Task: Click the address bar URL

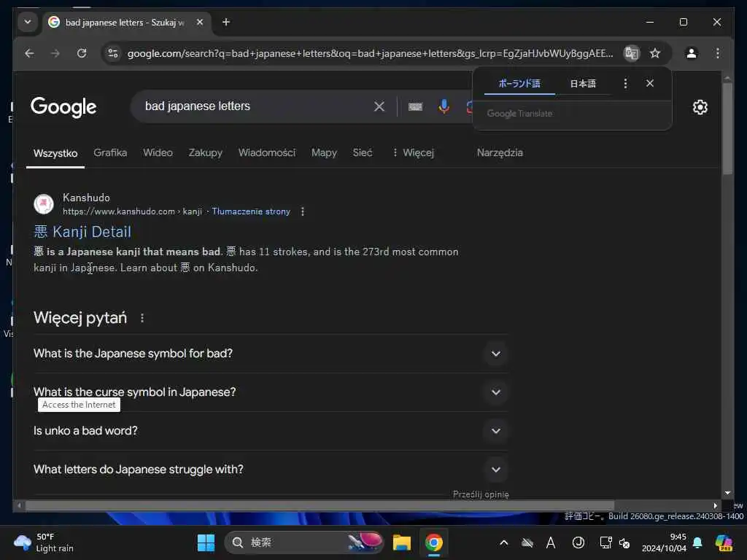Action: tap(370, 53)
